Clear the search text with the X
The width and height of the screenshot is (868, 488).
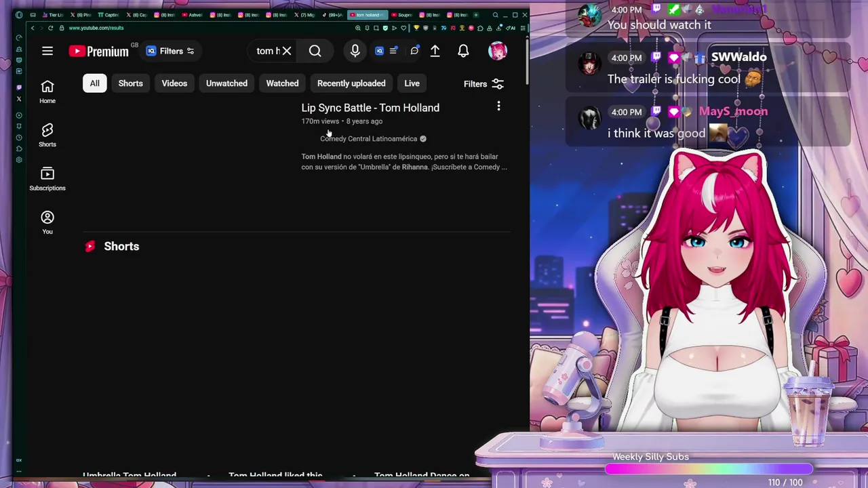pos(287,51)
